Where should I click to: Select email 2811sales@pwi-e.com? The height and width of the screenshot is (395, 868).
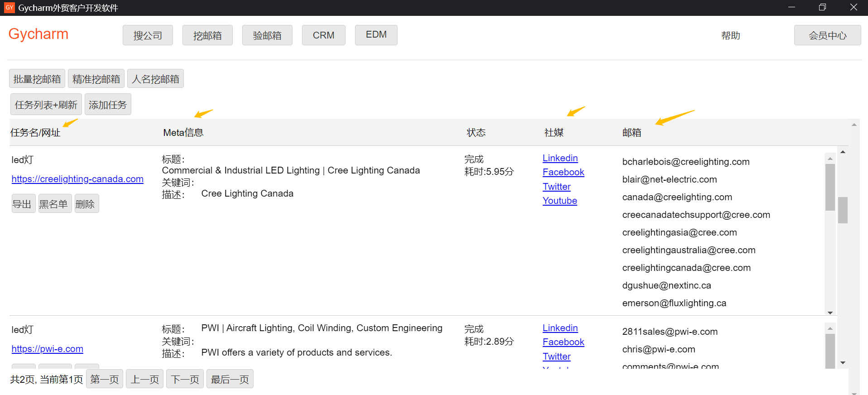point(670,332)
